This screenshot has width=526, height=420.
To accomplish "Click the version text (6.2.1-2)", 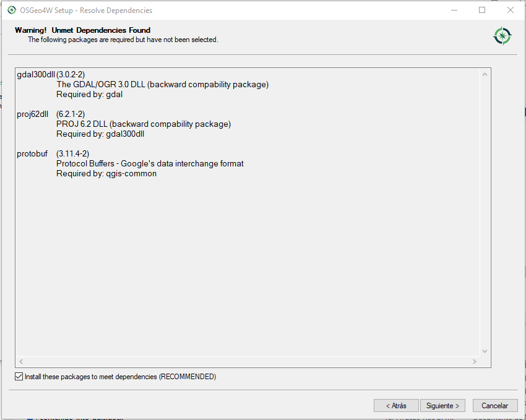I will coord(71,114).
